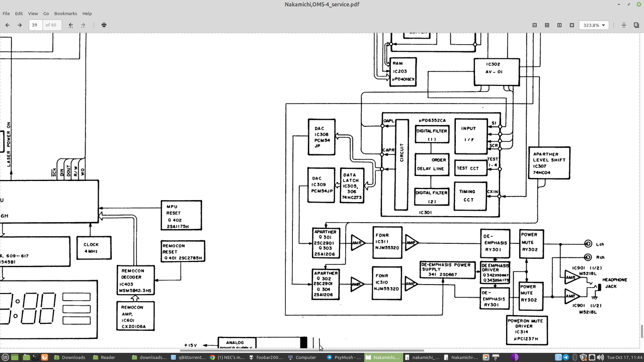Toggle the greyed page view icon
The image size is (644, 362).
624,25
